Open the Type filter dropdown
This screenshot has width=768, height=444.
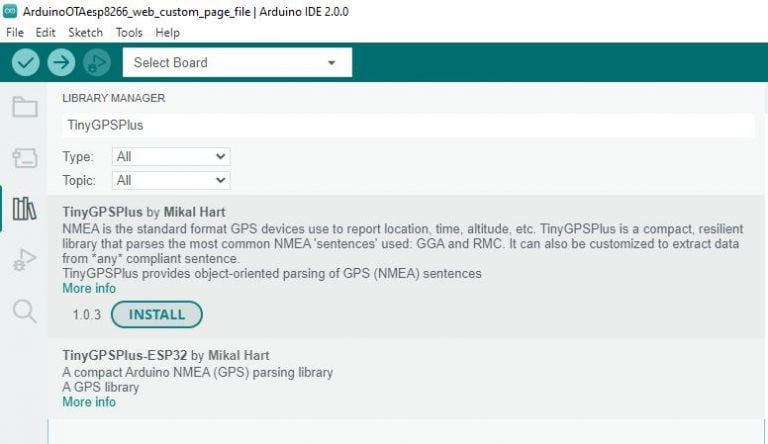point(171,156)
